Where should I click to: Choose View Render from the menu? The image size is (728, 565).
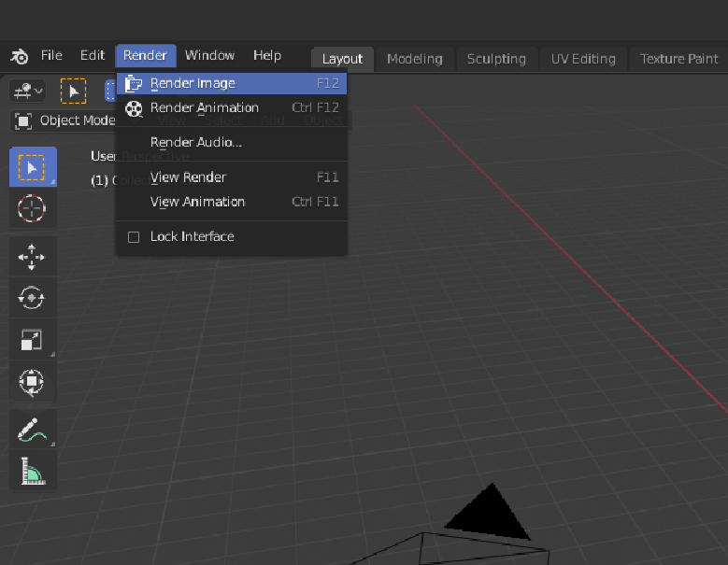point(231,177)
